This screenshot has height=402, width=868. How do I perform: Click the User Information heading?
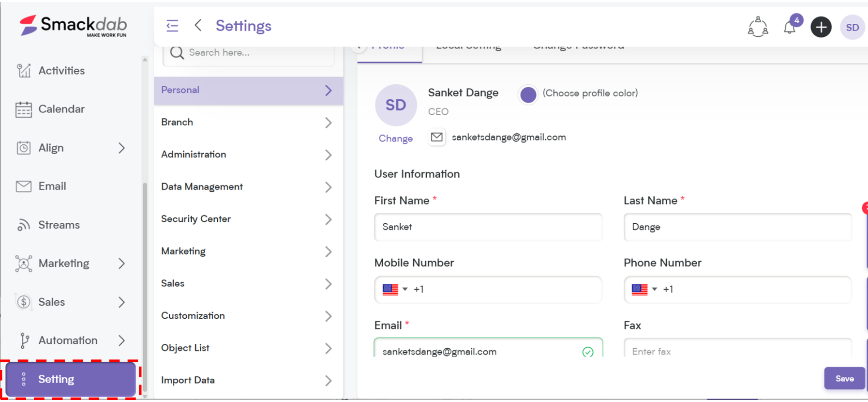click(417, 174)
